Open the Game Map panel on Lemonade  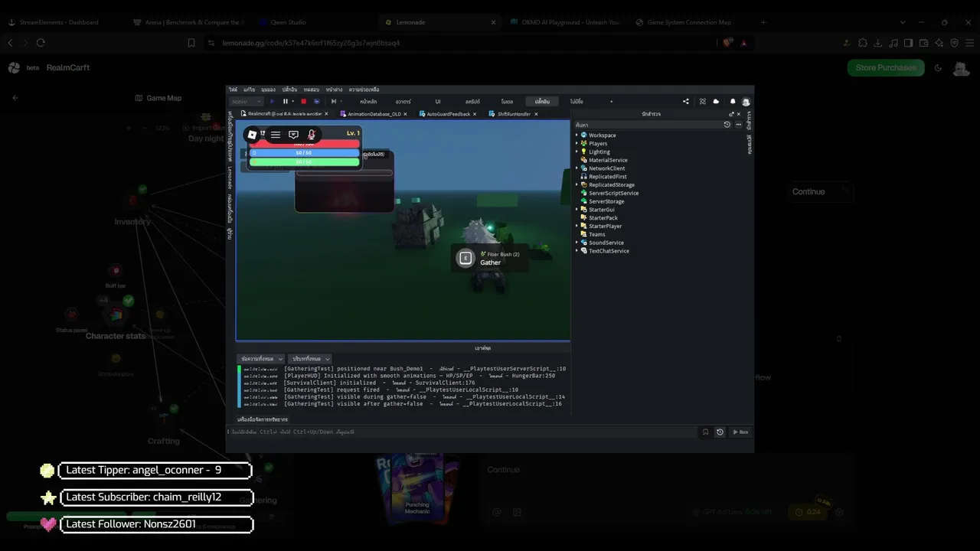pyautogui.click(x=158, y=98)
